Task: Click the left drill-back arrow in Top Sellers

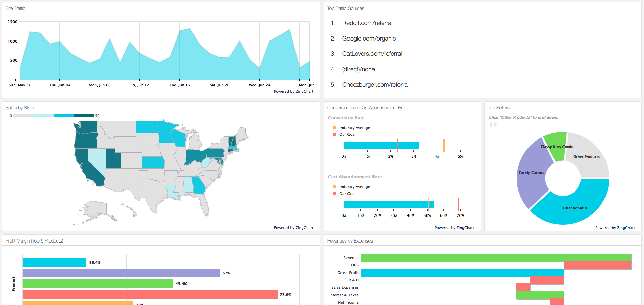Action: click(490, 125)
